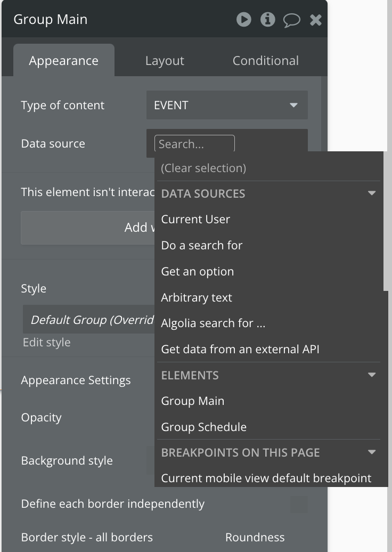Select the Appearance tab

point(64,61)
